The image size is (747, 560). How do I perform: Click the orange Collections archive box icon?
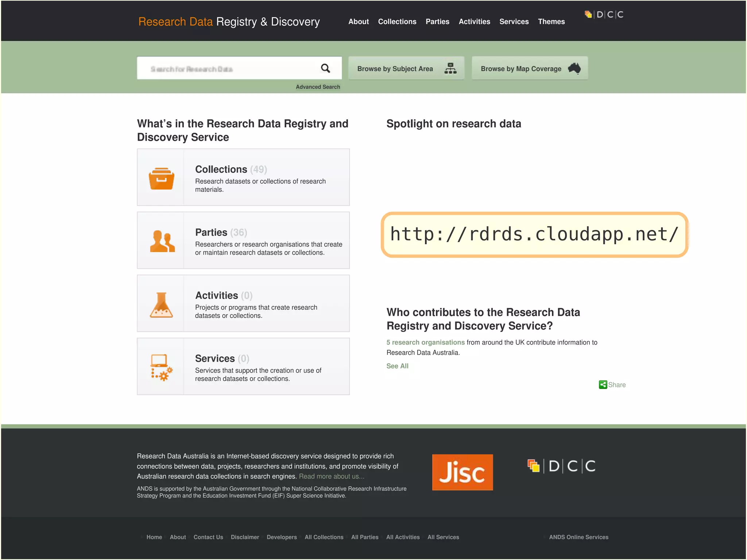(x=161, y=178)
